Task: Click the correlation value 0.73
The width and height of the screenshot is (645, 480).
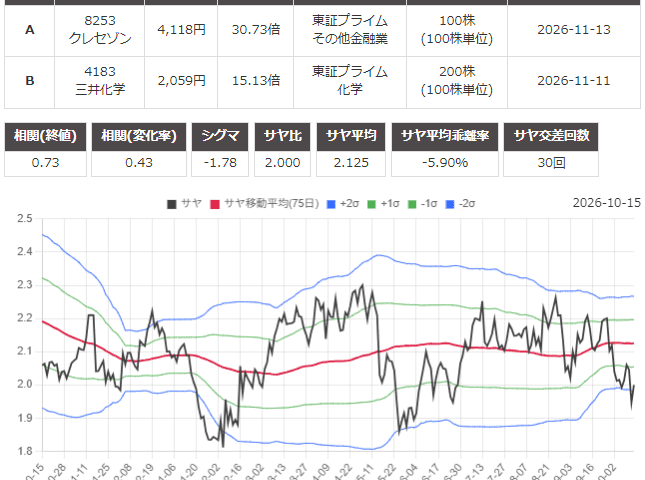Action: click(x=45, y=163)
